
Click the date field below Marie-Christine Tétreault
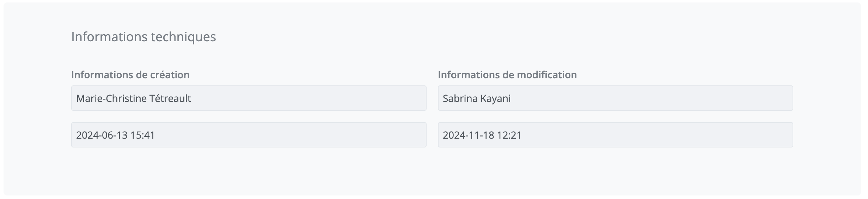pos(249,135)
